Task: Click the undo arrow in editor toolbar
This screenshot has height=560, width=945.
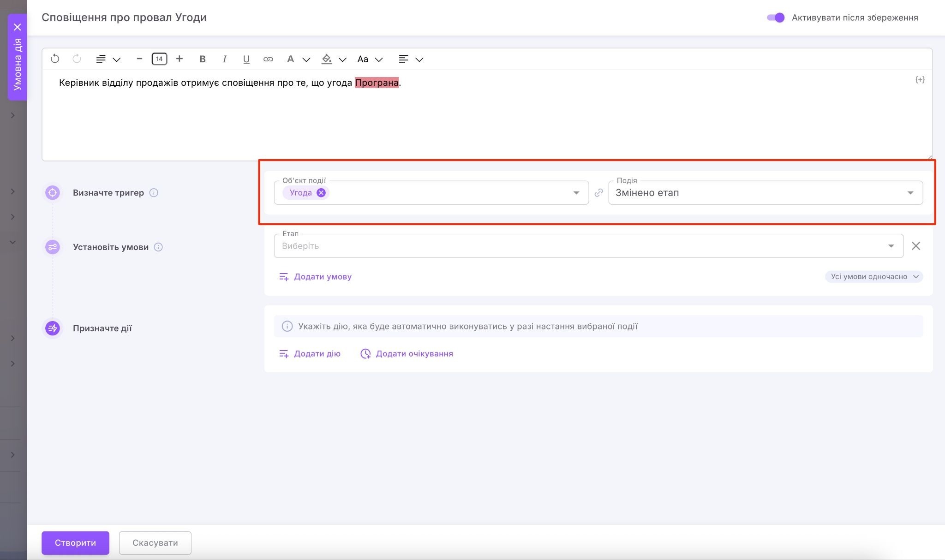Action: [x=55, y=59]
